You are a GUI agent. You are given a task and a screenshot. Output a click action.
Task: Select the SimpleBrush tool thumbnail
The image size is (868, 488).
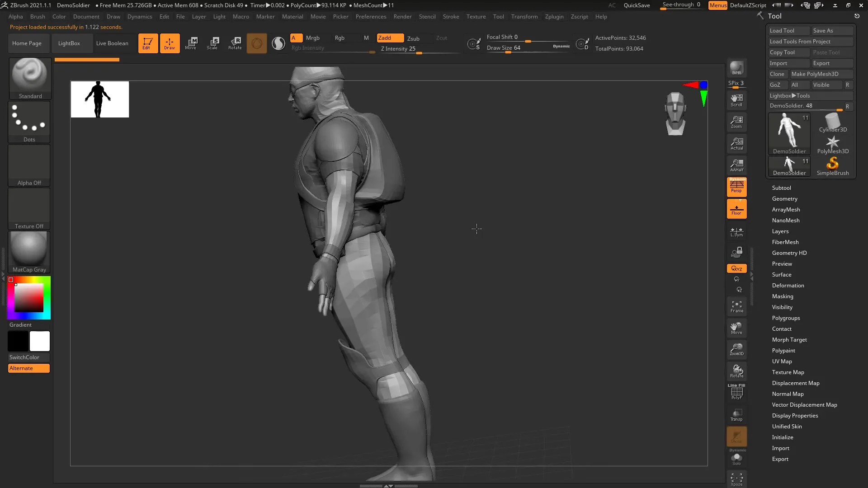[x=833, y=166]
